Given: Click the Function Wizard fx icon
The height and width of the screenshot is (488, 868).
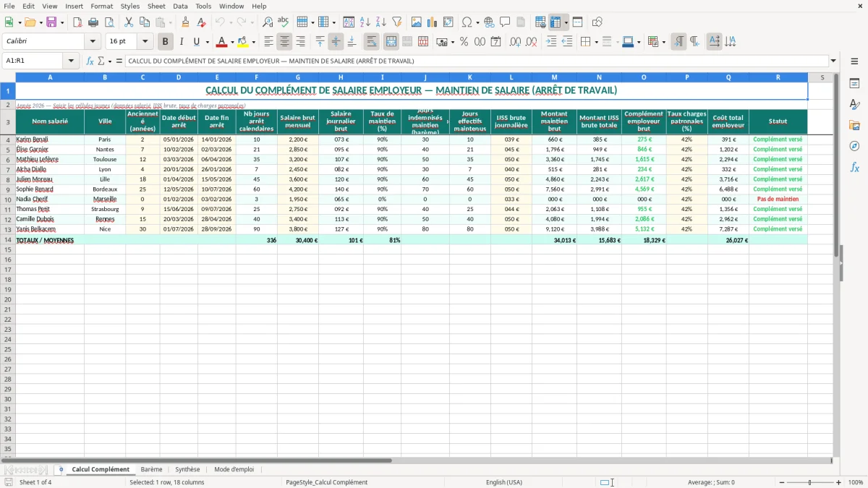Looking at the screenshot, I should click(x=90, y=61).
